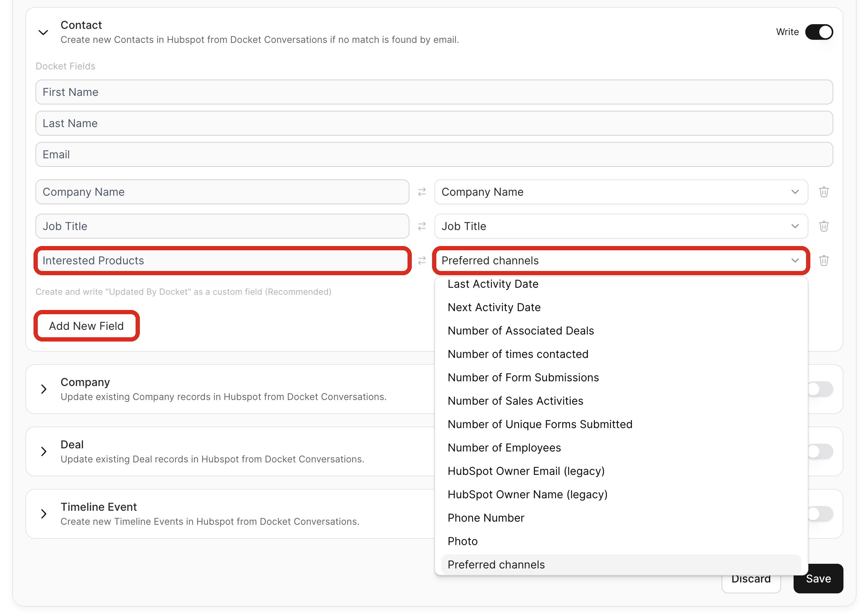868x616 pixels.
Task: Delete the Job Title field mapping
Action: (824, 226)
